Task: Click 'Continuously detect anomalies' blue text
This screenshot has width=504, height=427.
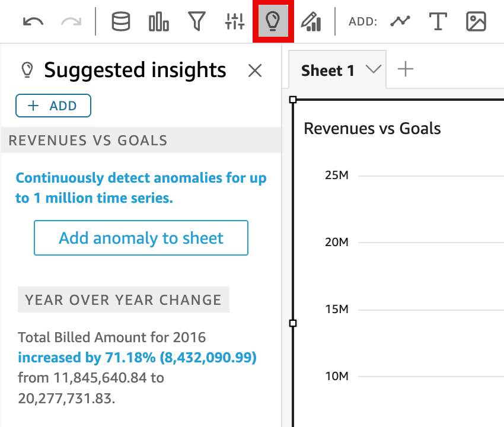Action: click(141, 188)
